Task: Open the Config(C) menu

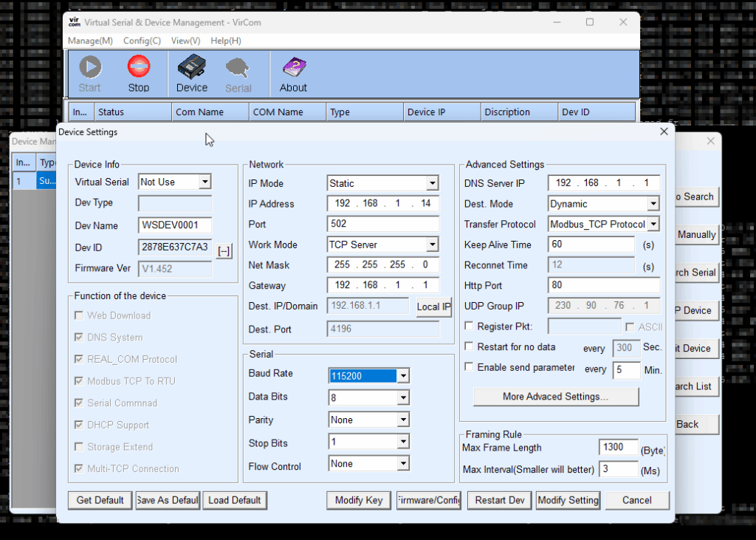Action: tap(142, 41)
